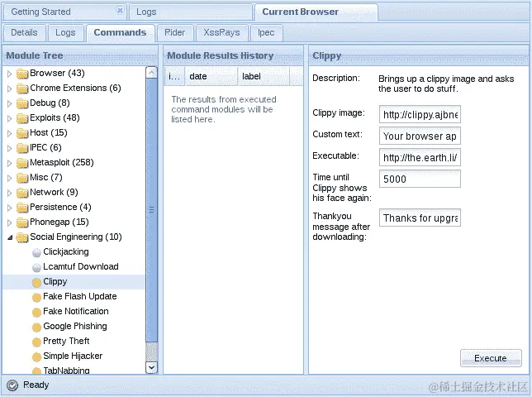Click the IPEC folder icon

tap(22, 148)
